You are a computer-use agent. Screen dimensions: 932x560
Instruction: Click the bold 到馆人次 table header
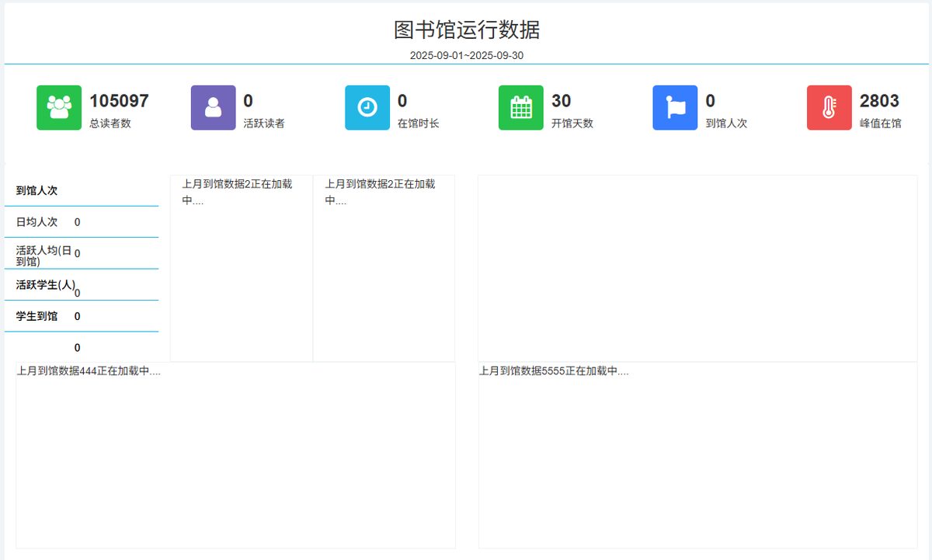[37, 190]
